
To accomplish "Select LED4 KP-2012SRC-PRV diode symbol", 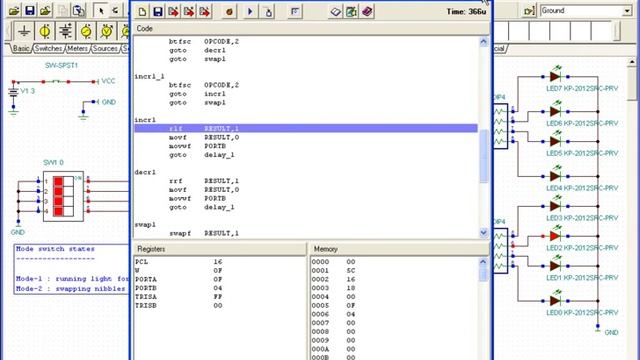I will 555,176.
